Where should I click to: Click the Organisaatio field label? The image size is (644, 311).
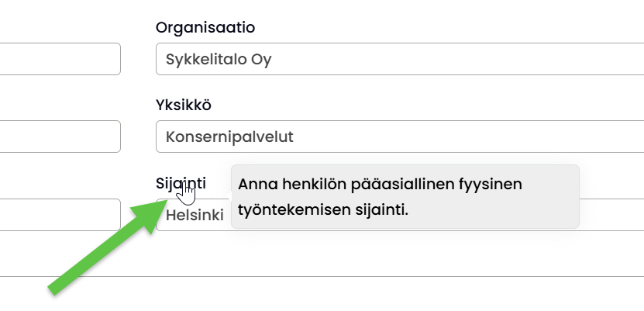tap(205, 28)
